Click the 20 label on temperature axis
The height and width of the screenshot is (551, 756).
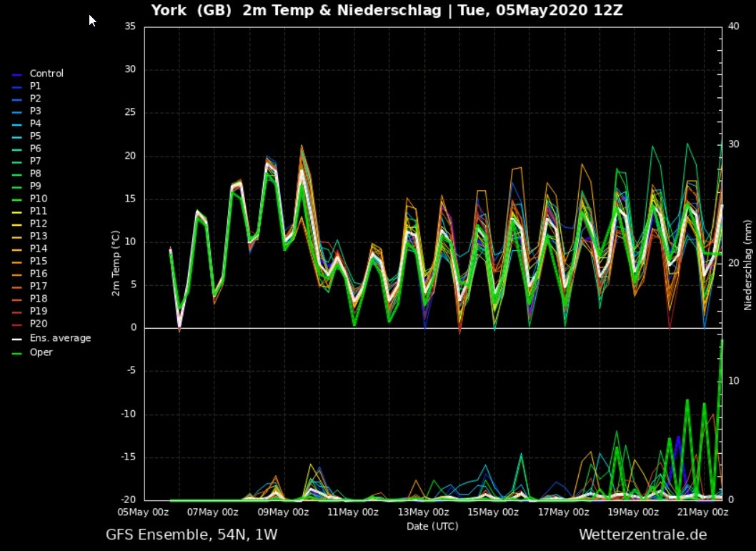tap(131, 156)
